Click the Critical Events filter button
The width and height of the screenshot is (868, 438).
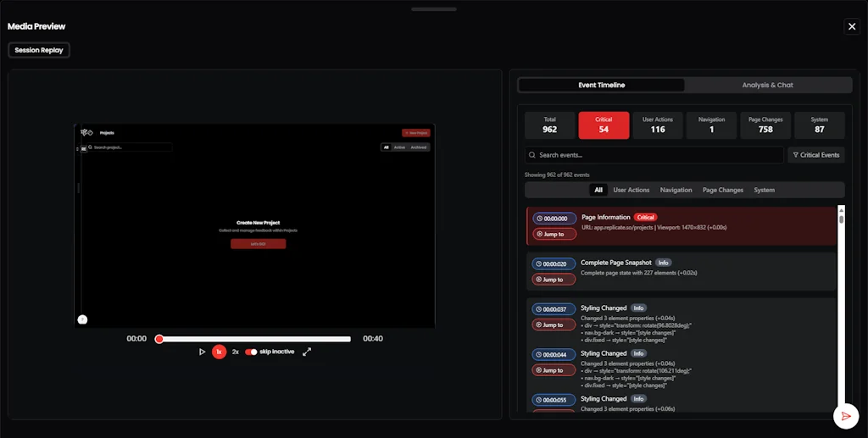pyautogui.click(x=816, y=155)
